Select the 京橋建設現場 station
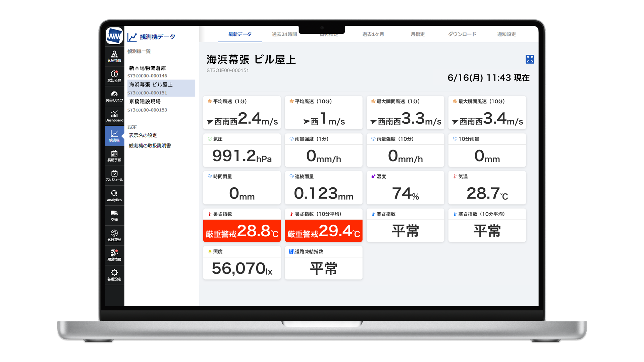This screenshot has width=644, height=362. 145,101
